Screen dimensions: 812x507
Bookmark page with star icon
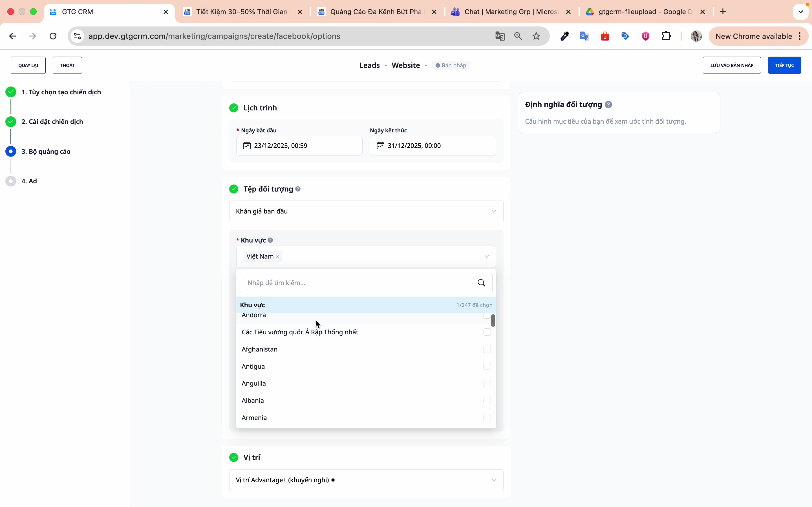[536, 36]
